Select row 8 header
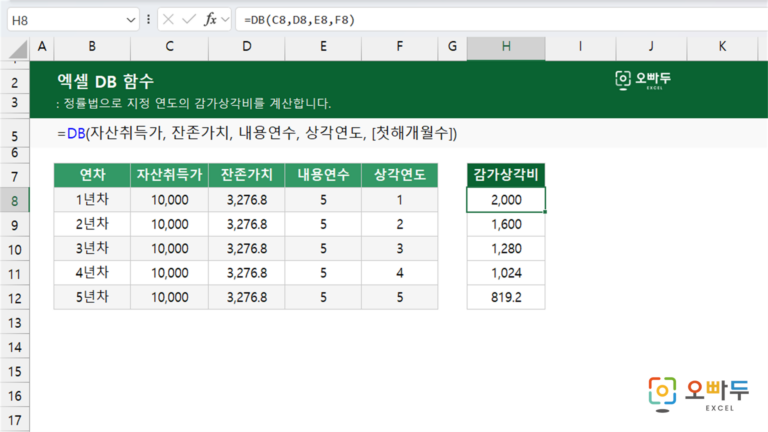The width and height of the screenshot is (768, 432). click(x=15, y=200)
